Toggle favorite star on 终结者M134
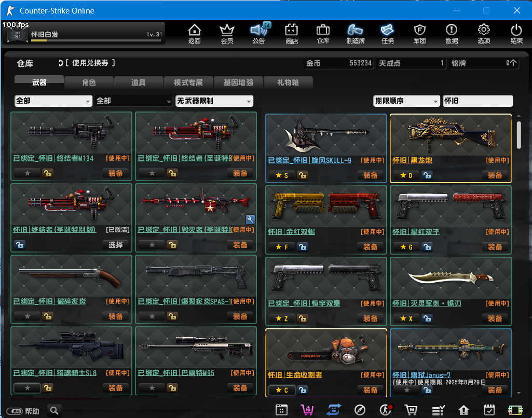This screenshot has width=532, height=418. (x=28, y=173)
